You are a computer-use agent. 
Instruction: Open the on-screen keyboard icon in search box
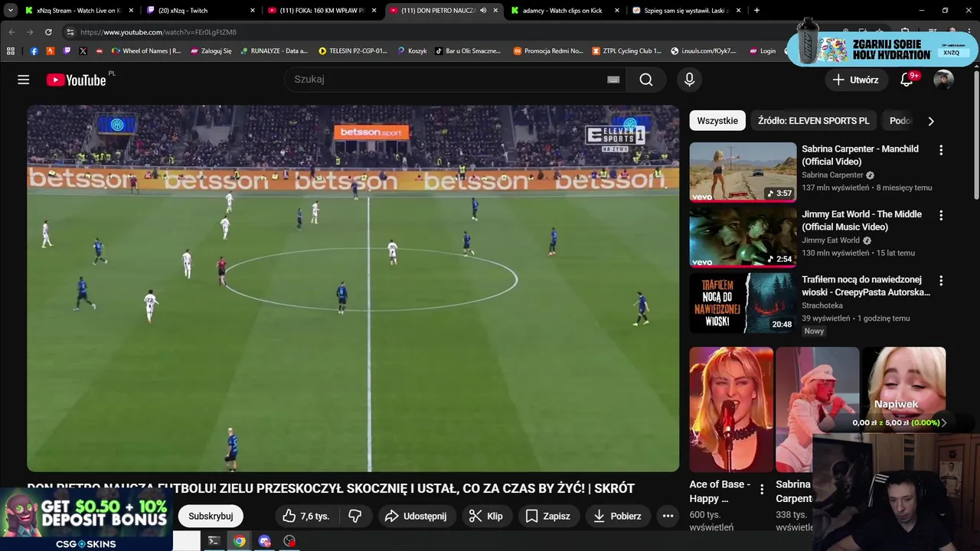[x=613, y=80]
